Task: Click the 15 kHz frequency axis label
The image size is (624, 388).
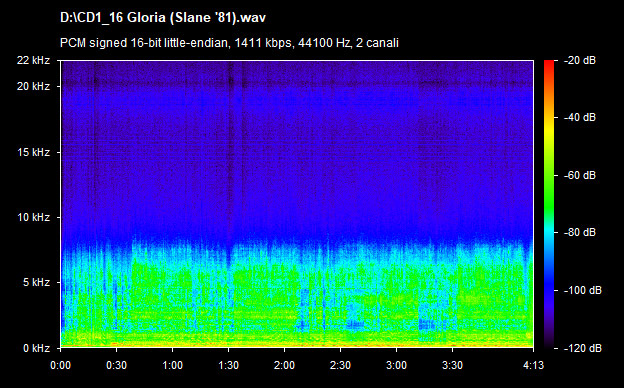Action: coord(33,152)
